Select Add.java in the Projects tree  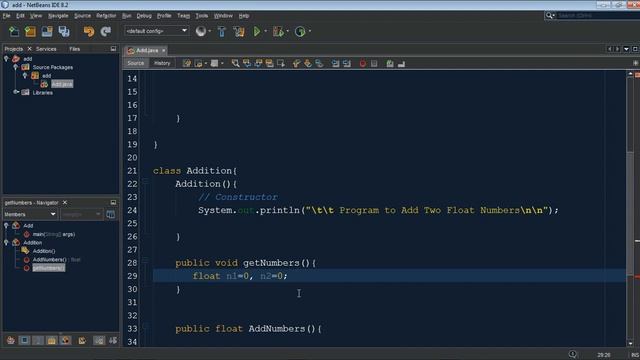(x=62, y=84)
